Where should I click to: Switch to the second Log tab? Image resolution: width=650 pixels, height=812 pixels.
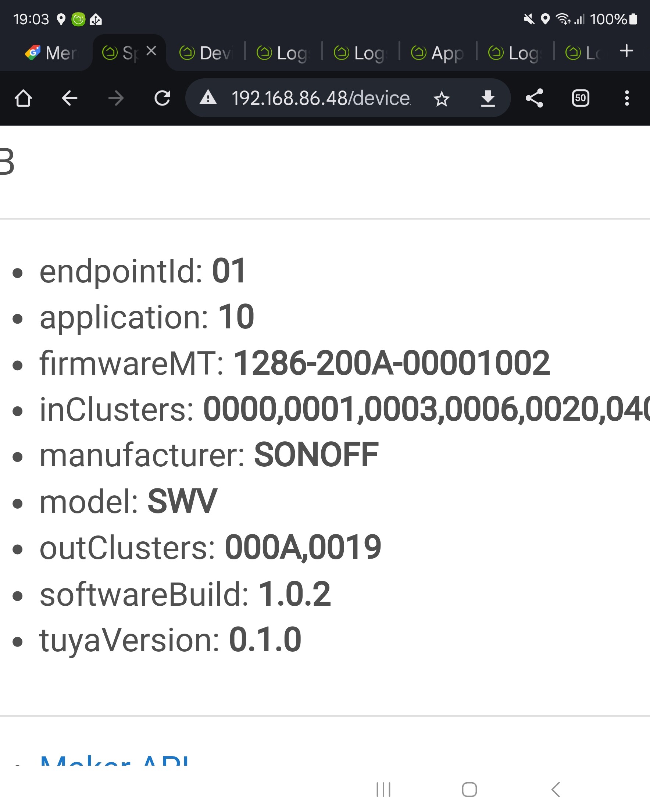360,53
